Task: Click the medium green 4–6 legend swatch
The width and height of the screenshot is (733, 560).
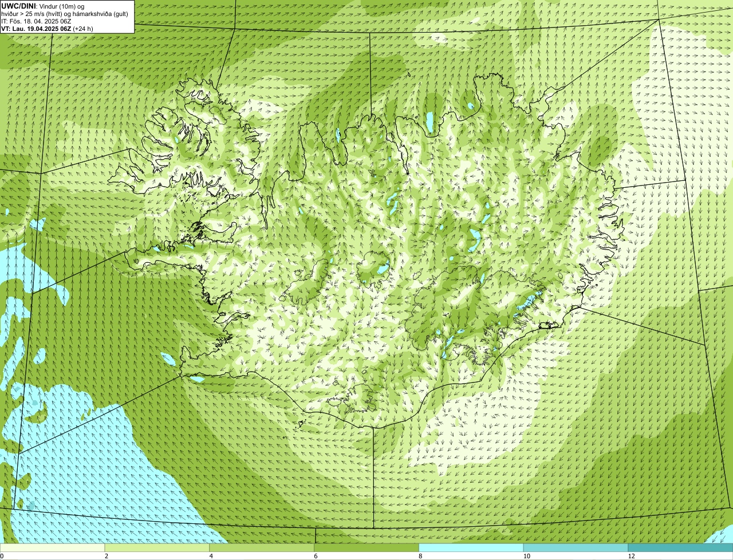Action: 262,547
